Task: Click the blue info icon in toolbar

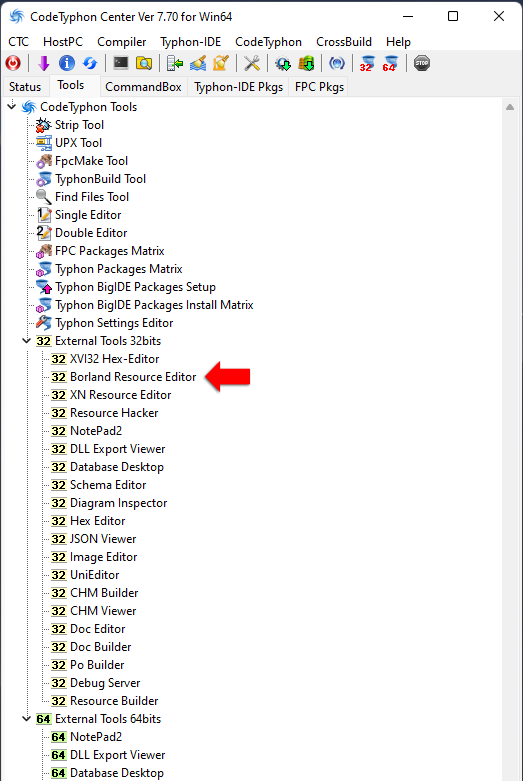Action: point(67,63)
